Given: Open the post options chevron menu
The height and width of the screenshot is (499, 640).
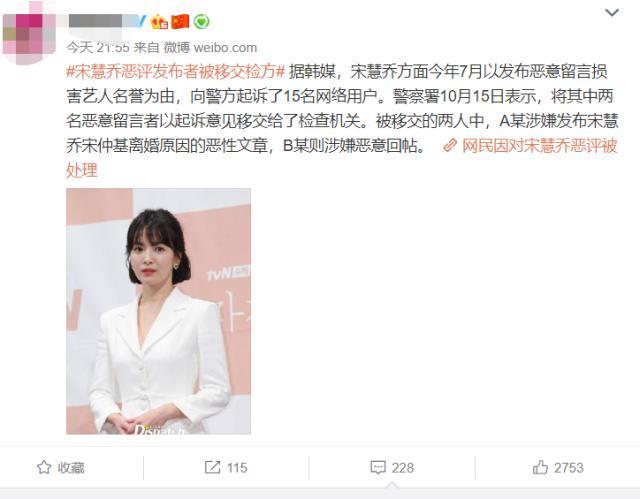Looking at the screenshot, I should pyautogui.click(x=611, y=13).
